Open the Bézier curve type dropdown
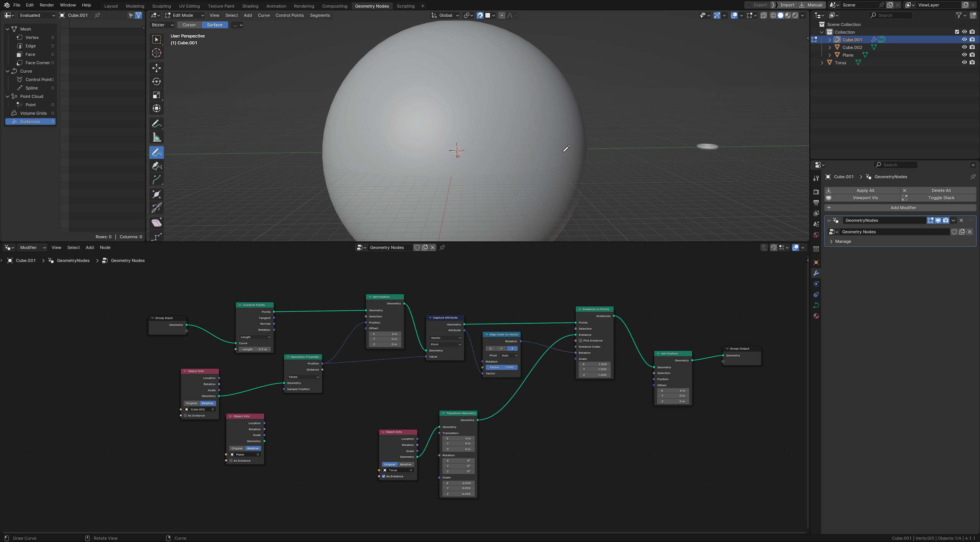 point(162,25)
